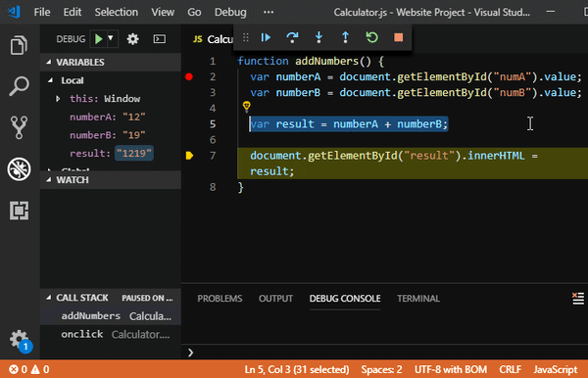The height and width of the screenshot is (378, 588).
Task: Select the addNumbers call stack frame
Action: pos(110,316)
